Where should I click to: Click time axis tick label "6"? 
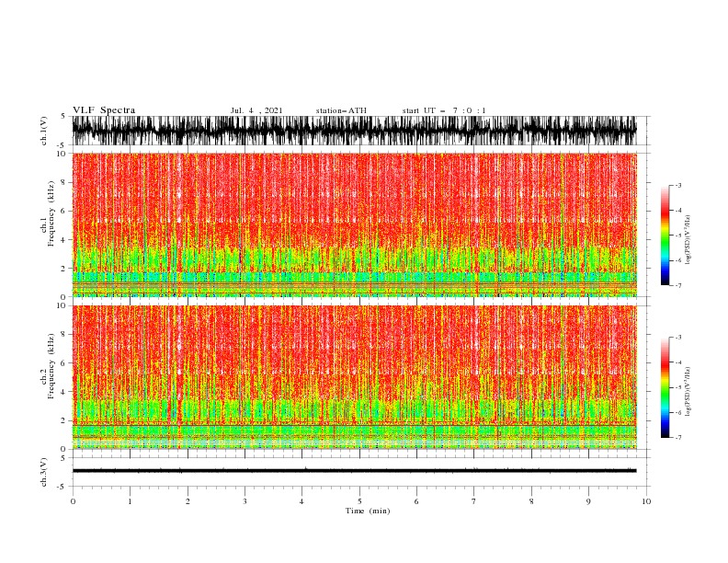416,501
